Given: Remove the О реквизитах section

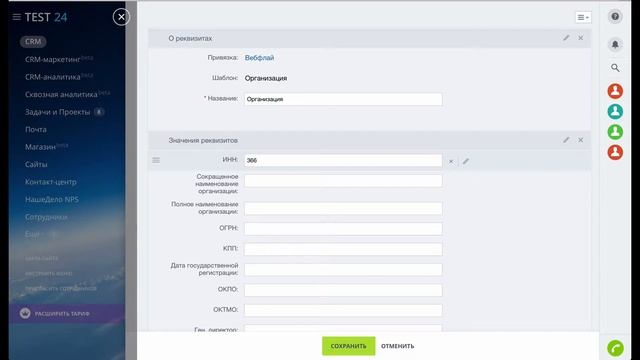Looking at the screenshot, I should click(x=580, y=38).
